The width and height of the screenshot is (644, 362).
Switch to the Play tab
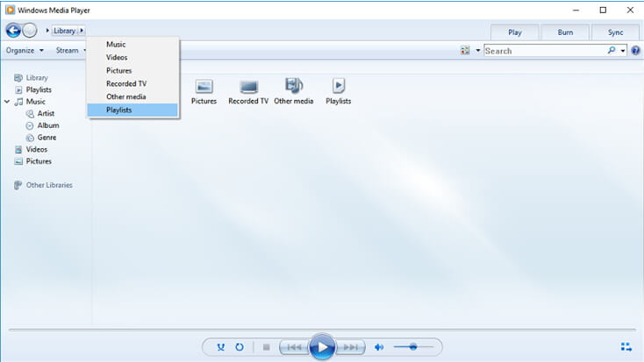[x=515, y=32]
